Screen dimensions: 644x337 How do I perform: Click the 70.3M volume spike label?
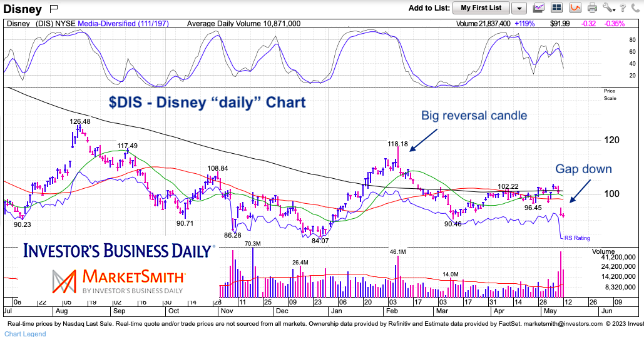[253, 244]
